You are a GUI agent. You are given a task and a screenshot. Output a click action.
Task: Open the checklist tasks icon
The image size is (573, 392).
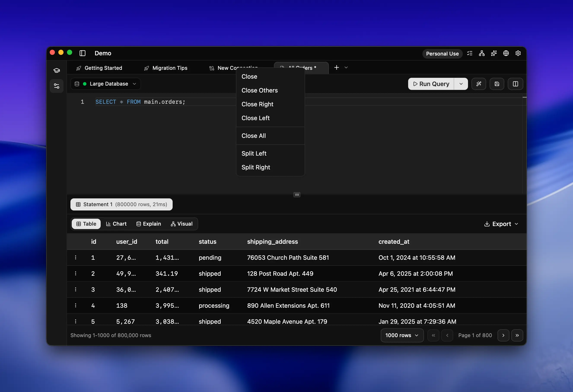pyautogui.click(x=470, y=53)
